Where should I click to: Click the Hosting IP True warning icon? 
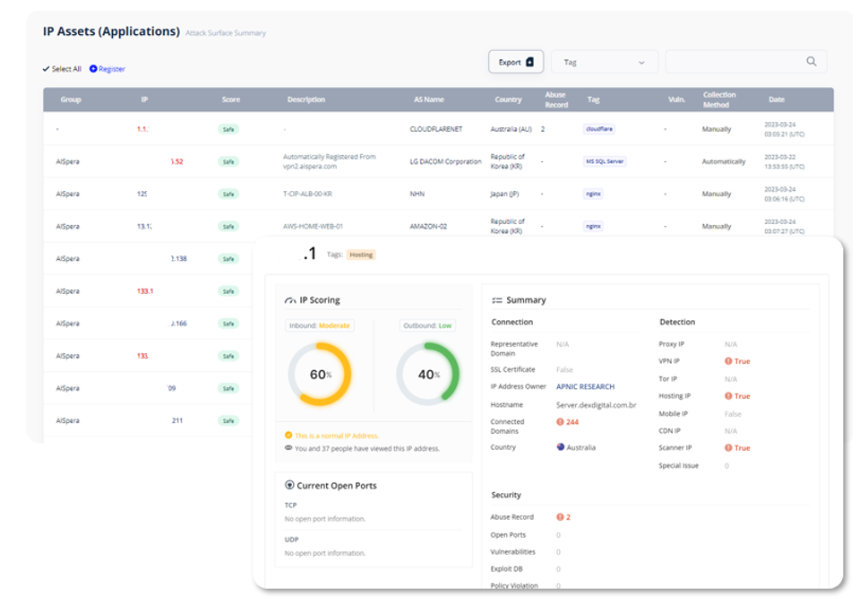(728, 396)
